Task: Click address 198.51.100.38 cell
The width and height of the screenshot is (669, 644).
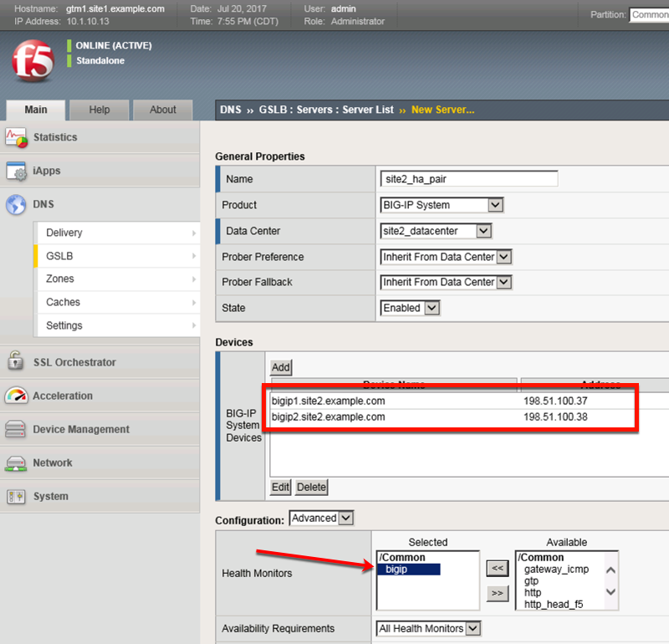Action: 555,417
